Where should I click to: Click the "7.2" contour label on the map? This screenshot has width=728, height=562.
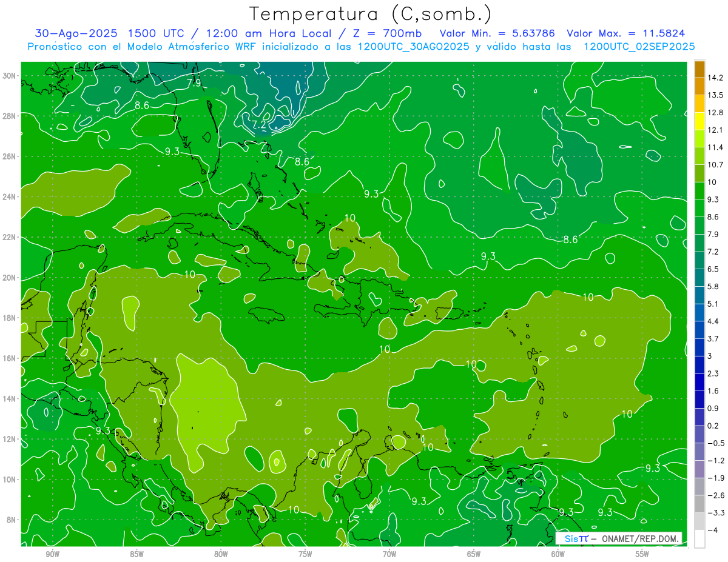[259, 124]
